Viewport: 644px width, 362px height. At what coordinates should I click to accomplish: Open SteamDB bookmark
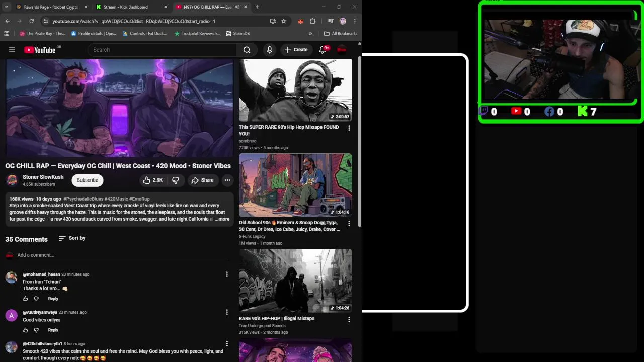[238, 34]
